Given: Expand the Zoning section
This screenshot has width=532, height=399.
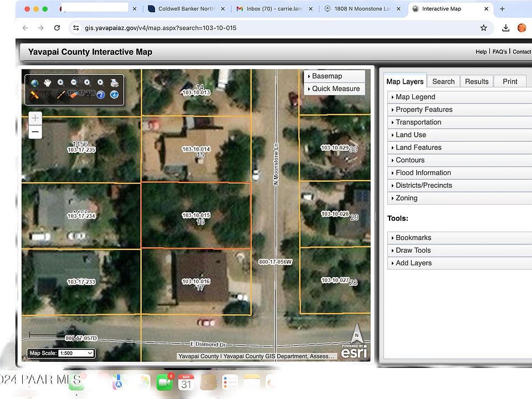Looking at the screenshot, I should [459, 198].
